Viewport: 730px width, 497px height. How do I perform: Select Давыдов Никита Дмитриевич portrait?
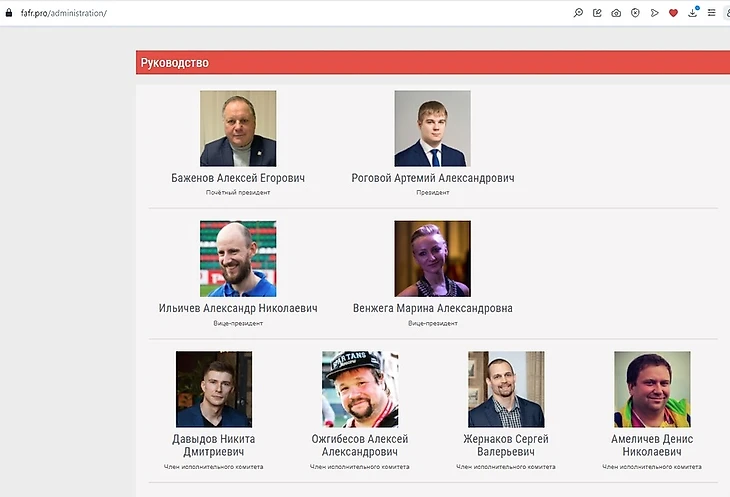tap(213, 389)
